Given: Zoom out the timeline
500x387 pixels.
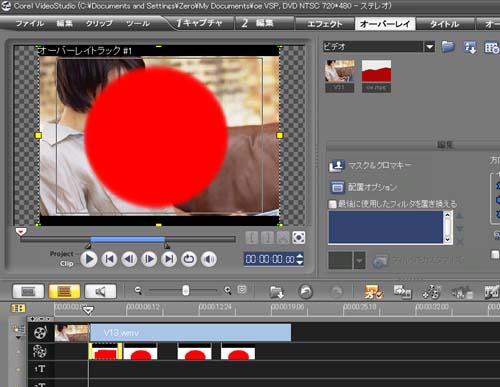Looking at the screenshot, I should tap(138, 291).
